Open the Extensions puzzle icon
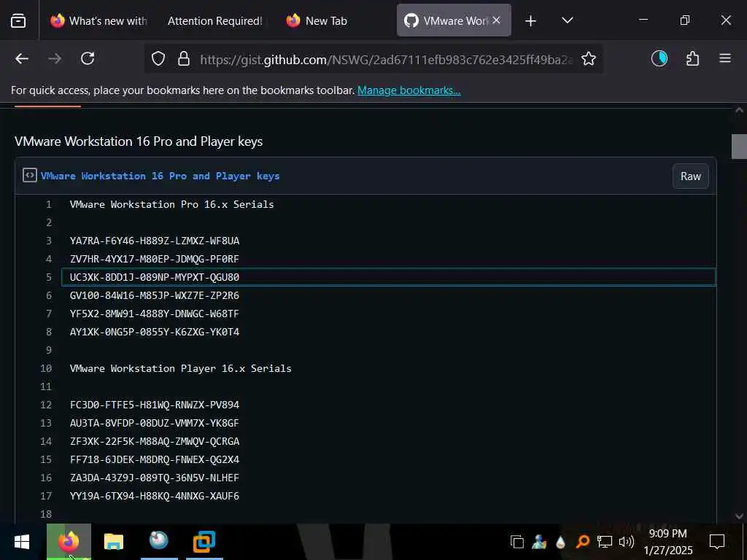 692,58
